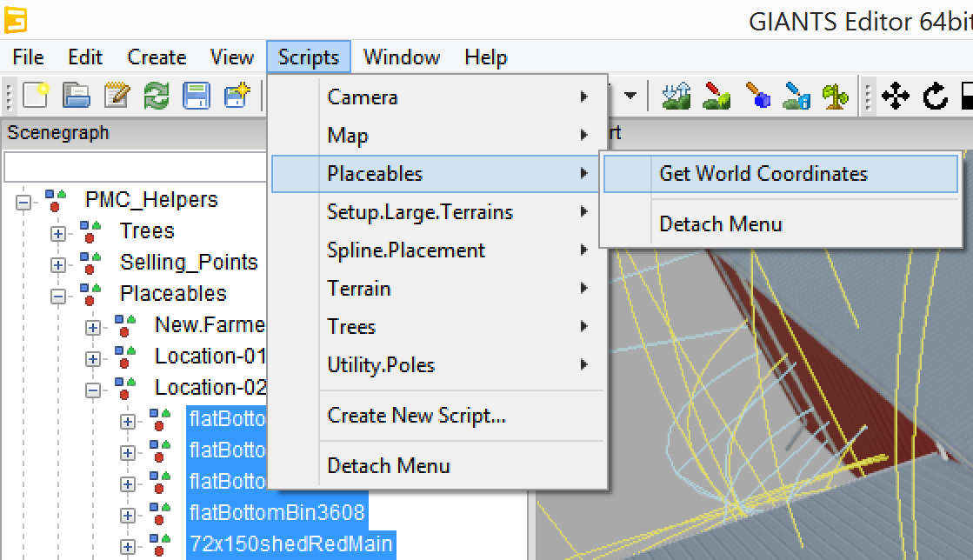973x560 pixels.
Task: Select the Selling_Points tree item
Action: 189,263
